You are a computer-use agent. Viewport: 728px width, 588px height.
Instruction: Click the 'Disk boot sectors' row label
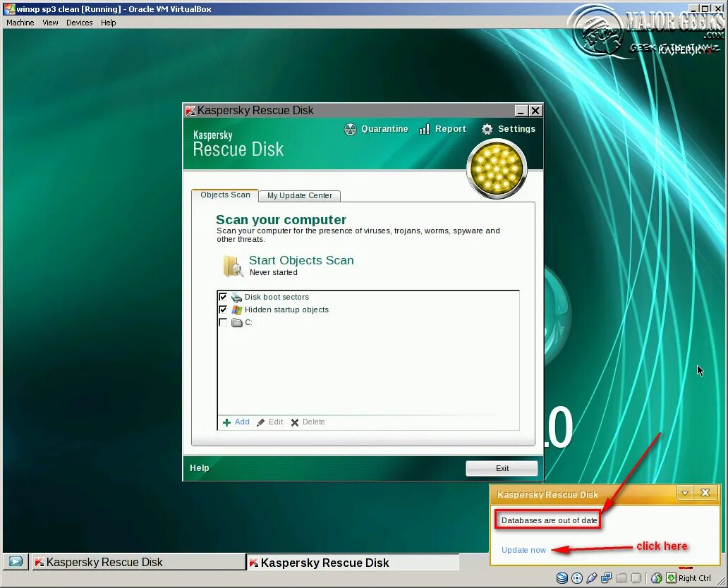277,297
